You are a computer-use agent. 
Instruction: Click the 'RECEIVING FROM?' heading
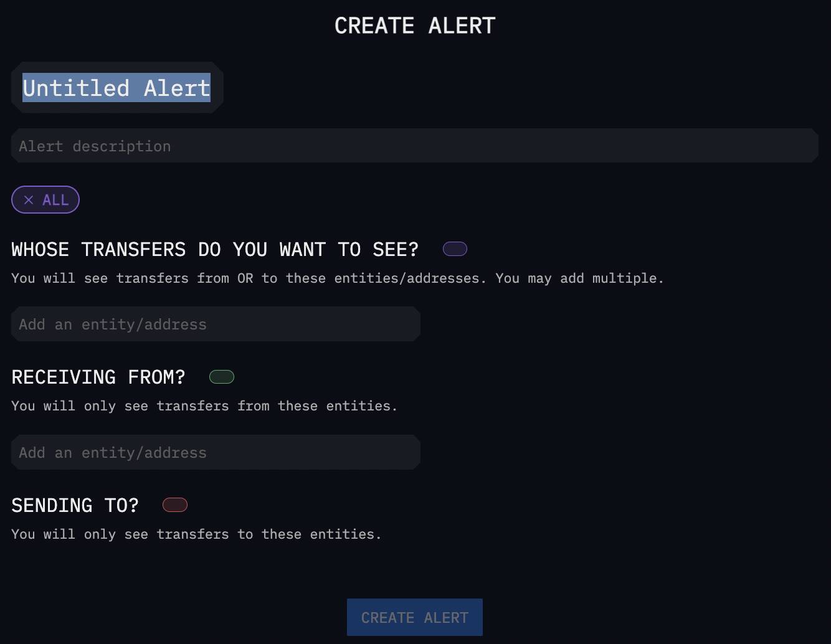pyautogui.click(x=98, y=377)
